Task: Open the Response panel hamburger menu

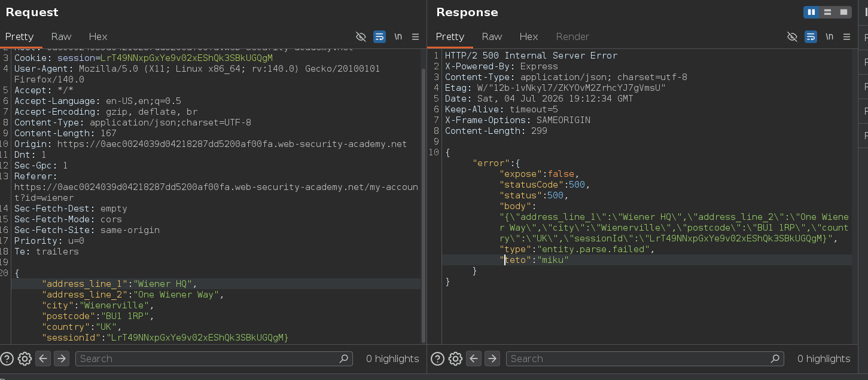Action: tap(846, 36)
